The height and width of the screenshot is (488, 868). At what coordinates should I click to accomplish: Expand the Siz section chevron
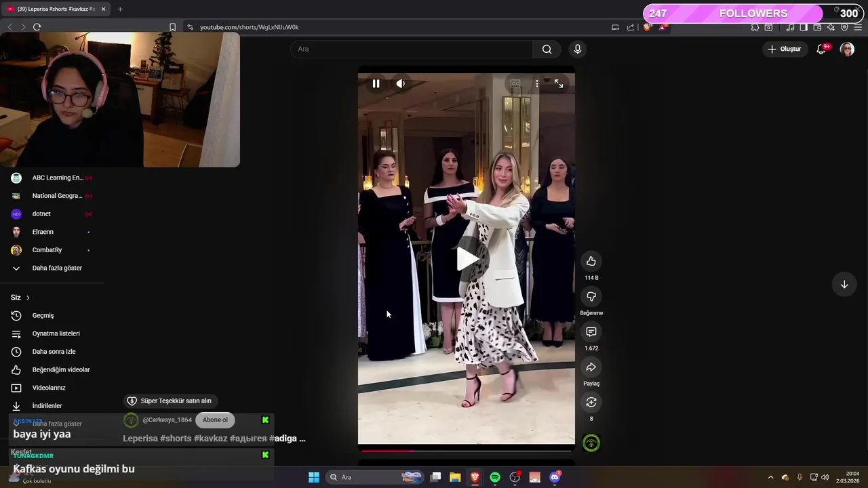coord(28,298)
